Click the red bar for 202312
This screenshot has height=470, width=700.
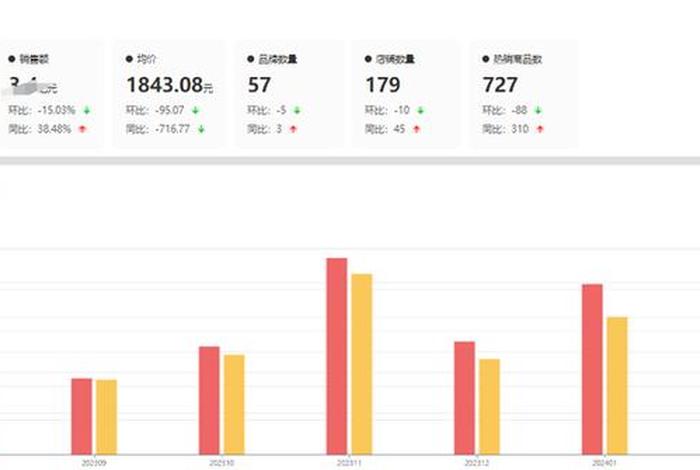(465, 398)
